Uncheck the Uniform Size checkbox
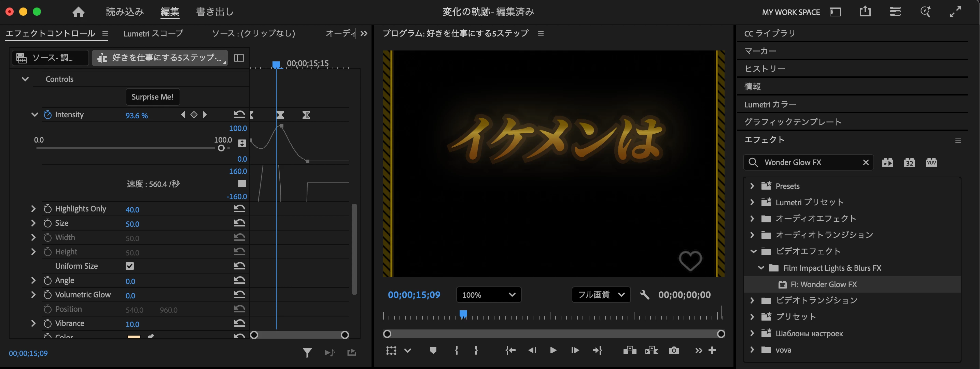 pos(130,266)
